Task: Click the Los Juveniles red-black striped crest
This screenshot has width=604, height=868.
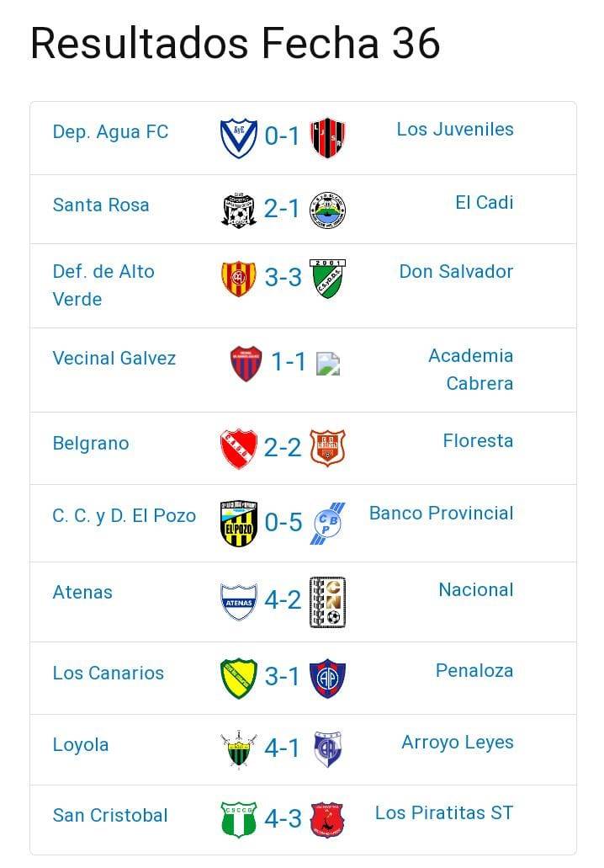Action: [x=327, y=137]
